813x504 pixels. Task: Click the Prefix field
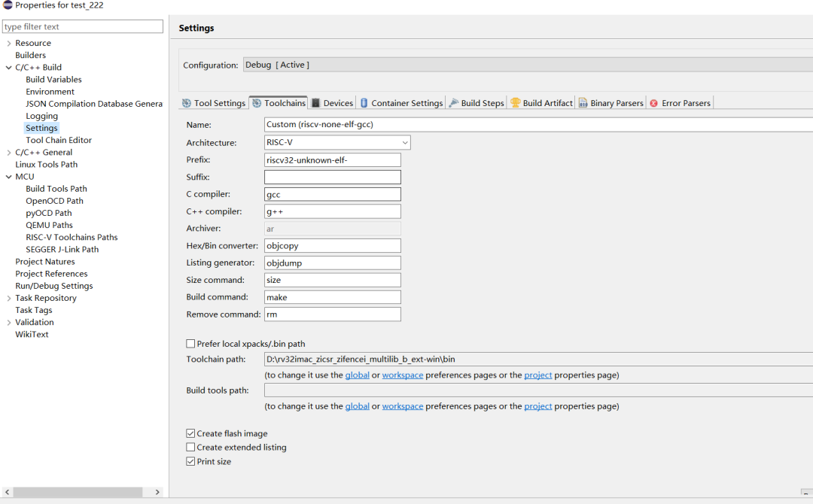tap(333, 160)
